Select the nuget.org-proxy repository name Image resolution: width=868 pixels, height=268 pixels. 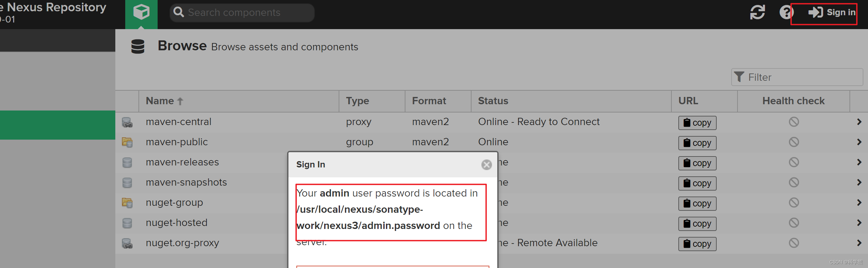point(182,243)
